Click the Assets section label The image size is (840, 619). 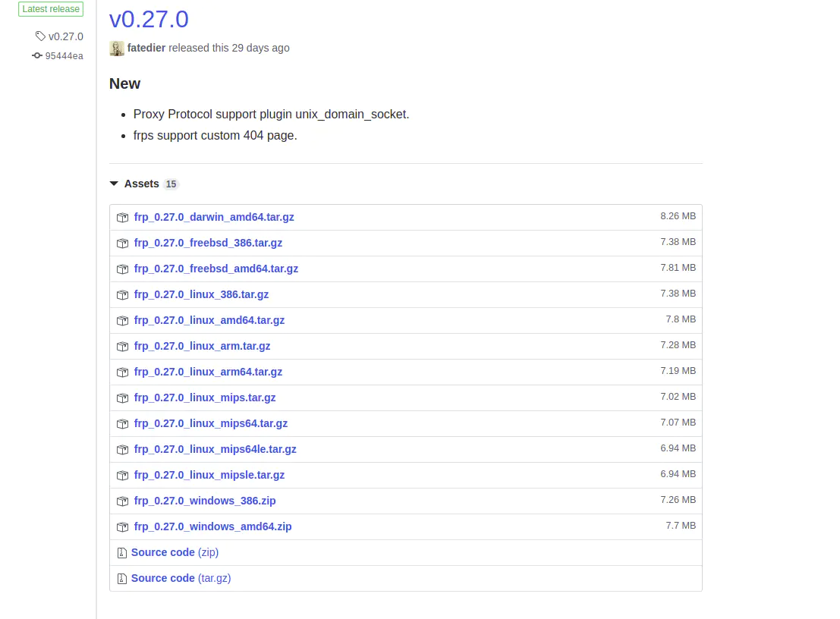click(141, 184)
